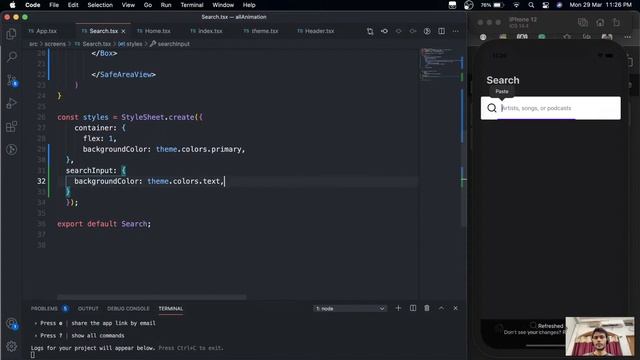Open macOS Spotlight search
The height and width of the screenshot is (360, 640).
coord(531,5)
